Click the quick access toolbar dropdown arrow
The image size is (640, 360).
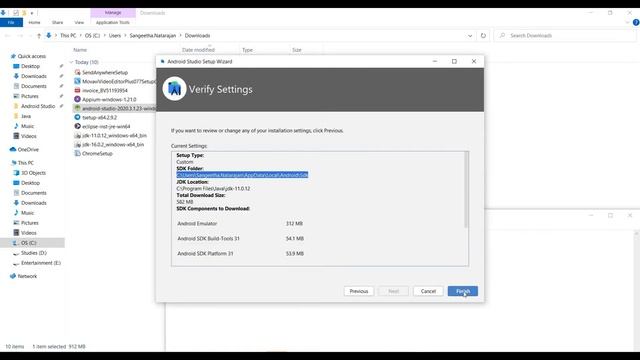click(x=32, y=13)
